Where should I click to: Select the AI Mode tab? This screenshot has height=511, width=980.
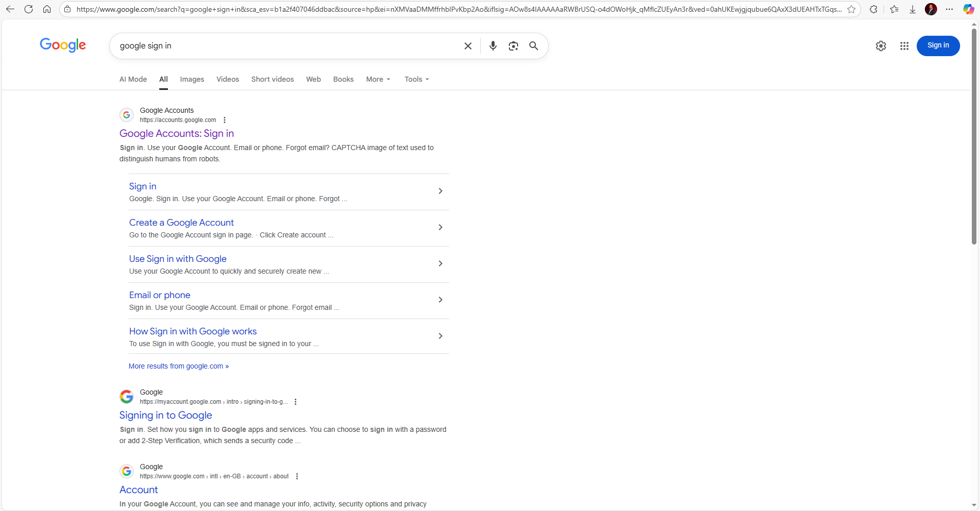[133, 79]
